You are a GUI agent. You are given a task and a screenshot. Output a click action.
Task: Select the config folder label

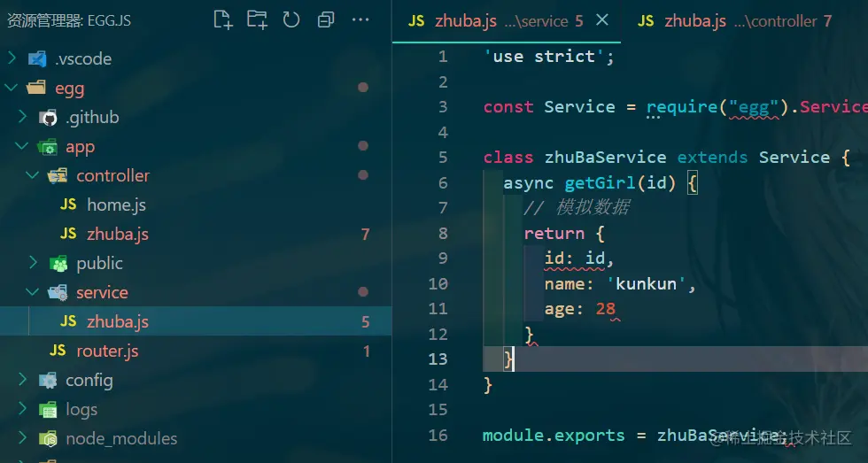[x=89, y=381]
